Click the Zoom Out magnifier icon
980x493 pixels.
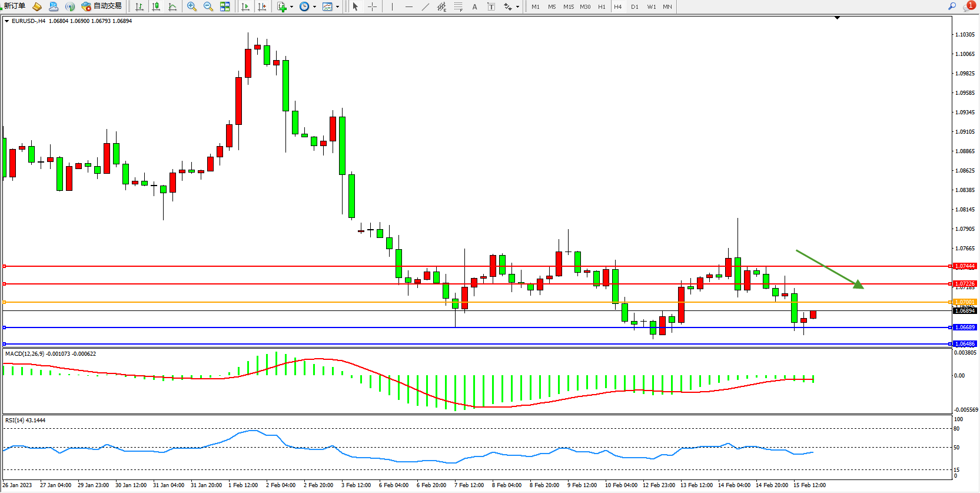click(x=208, y=6)
